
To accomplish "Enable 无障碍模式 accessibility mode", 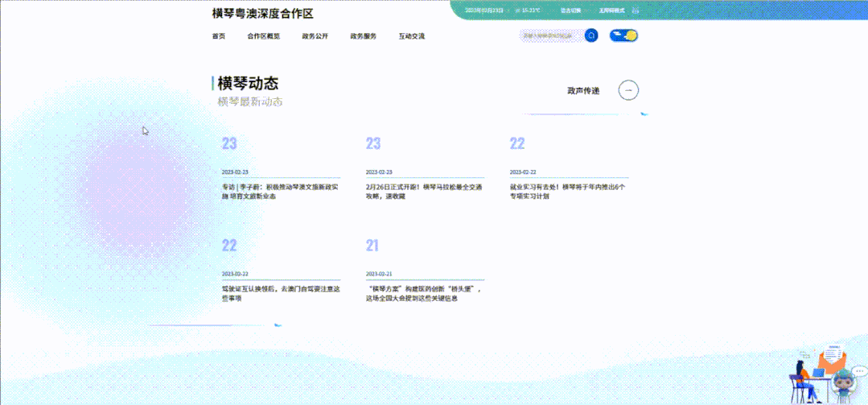I will tap(611, 10).
